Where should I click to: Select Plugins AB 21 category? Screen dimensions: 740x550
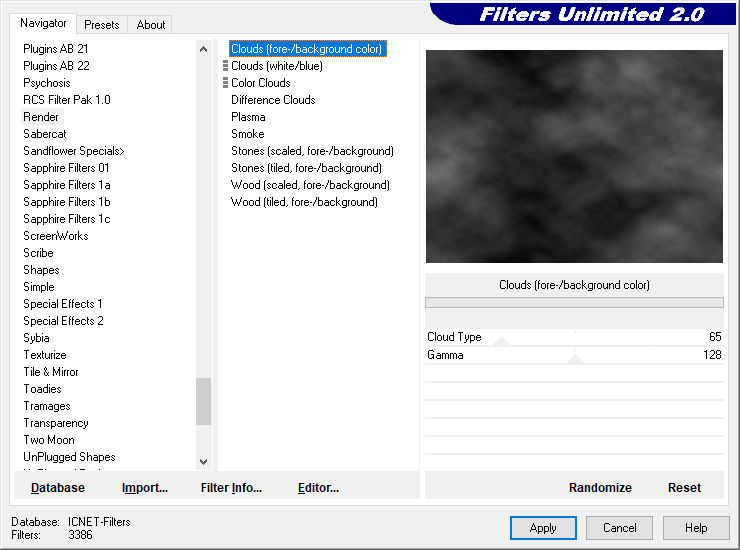[56, 49]
